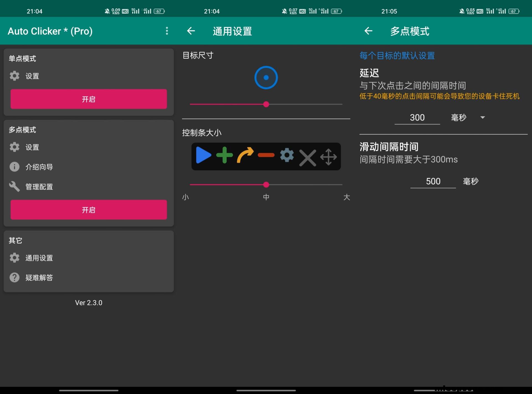Open 管理配置 item

(x=39, y=187)
